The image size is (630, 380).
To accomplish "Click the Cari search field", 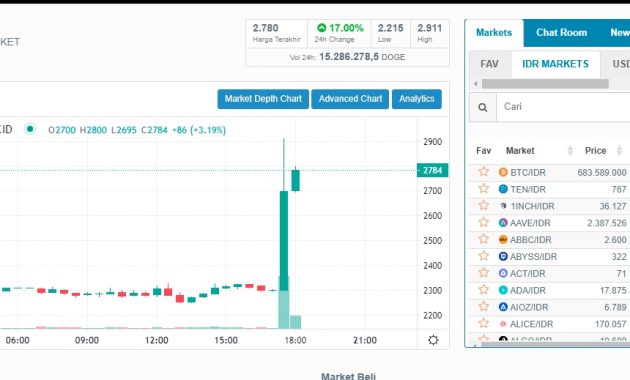I will click(563, 107).
